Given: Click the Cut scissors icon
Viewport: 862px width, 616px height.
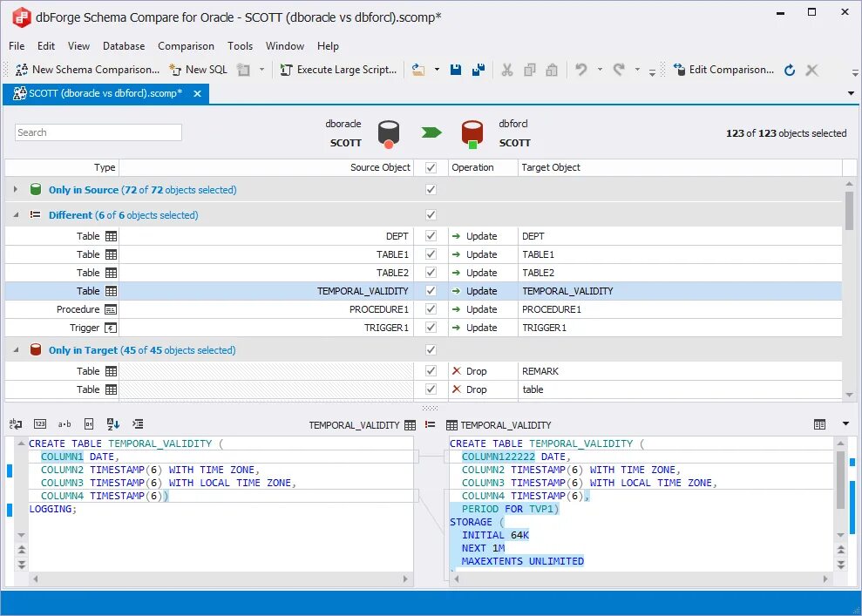Looking at the screenshot, I should 507,70.
